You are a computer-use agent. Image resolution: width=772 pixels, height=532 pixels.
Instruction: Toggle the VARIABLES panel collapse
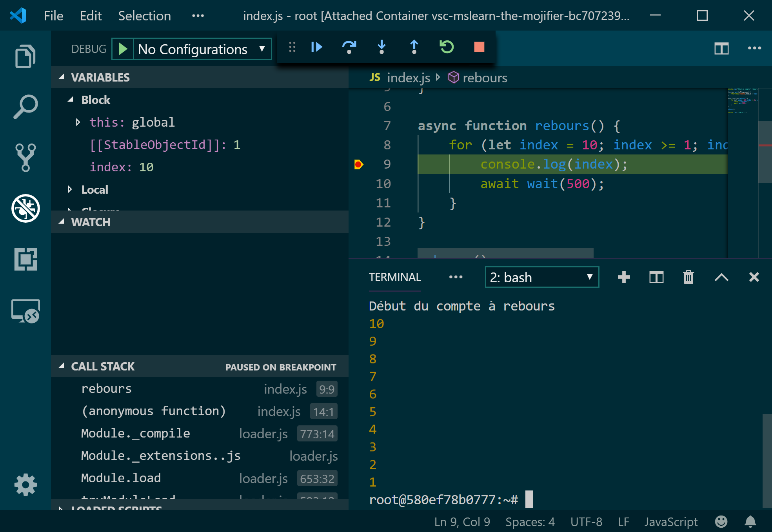coord(64,77)
